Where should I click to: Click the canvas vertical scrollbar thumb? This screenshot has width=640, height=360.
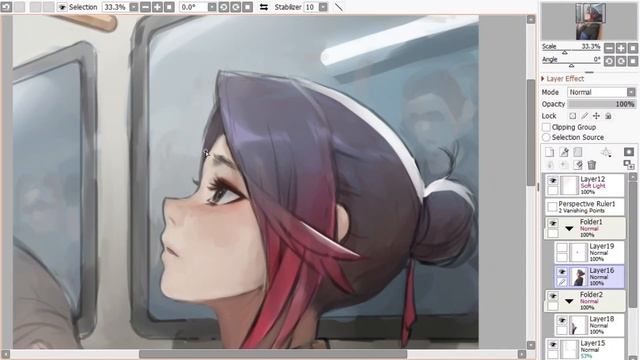pyautogui.click(x=531, y=131)
